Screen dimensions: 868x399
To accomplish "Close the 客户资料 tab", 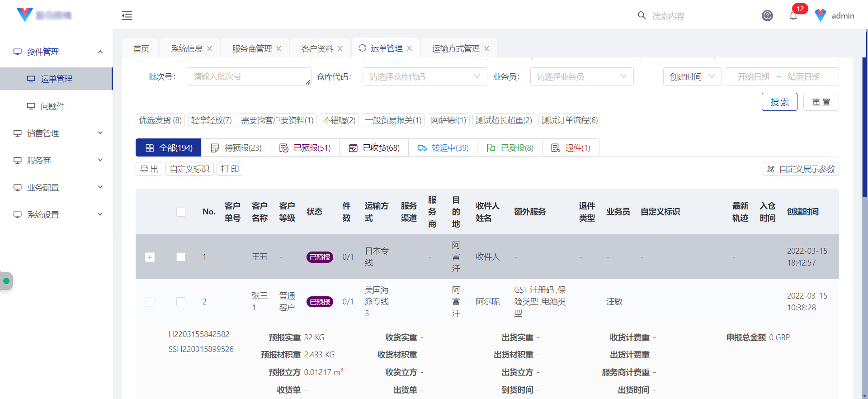I will point(340,48).
